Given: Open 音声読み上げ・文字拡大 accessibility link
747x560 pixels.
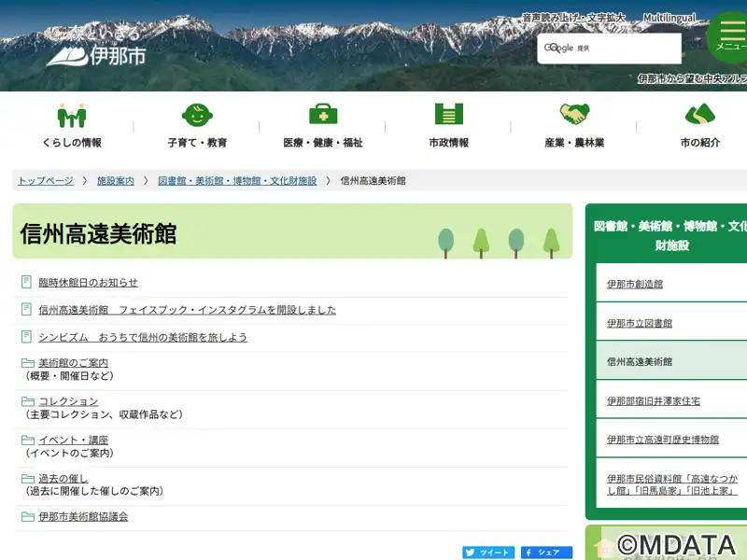Looking at the screenshot, I should point(572,18).
